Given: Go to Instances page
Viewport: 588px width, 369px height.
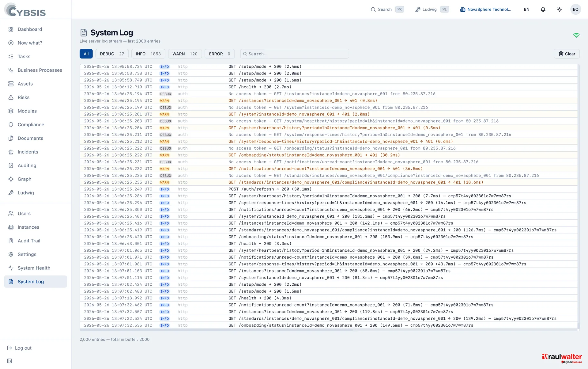Looking at the screenshot, I should click(36, 227).
